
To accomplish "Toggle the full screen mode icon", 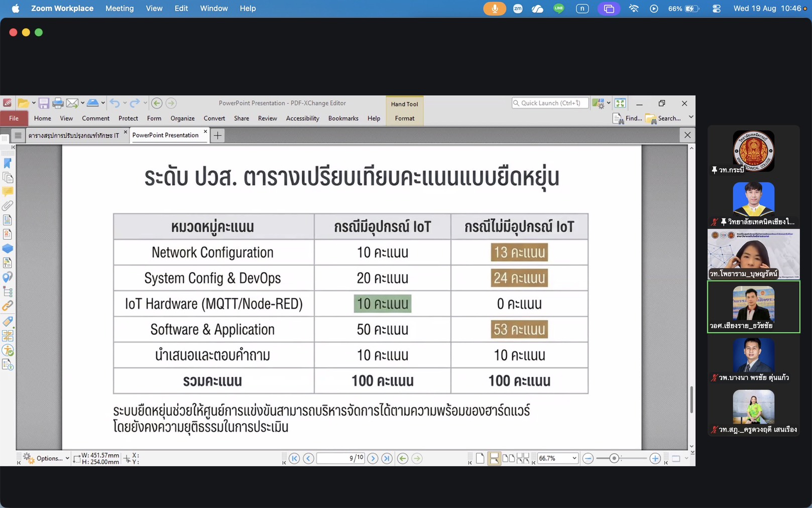I will 620,103.
